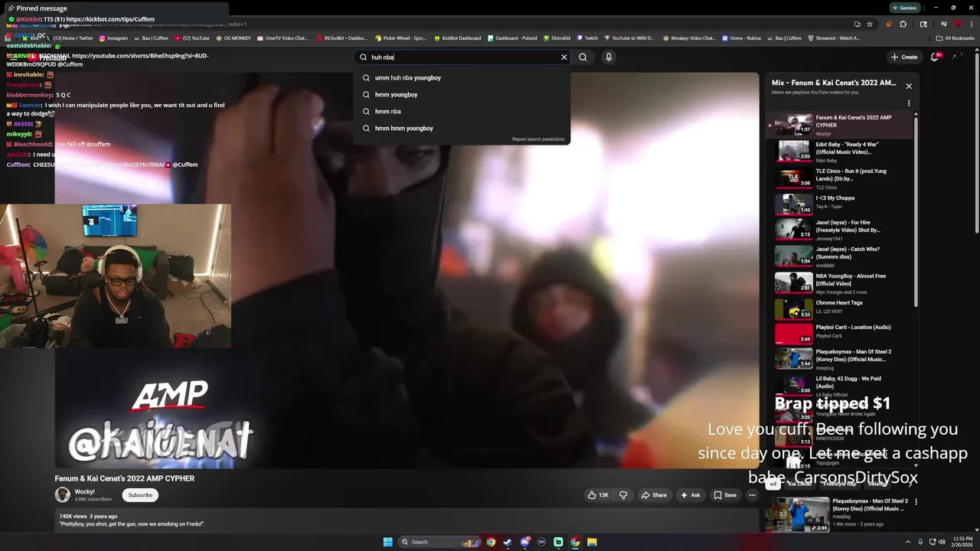Click the taskbar Search box
The image size is (980, 551).
pyautogui.click(x=440, y=542)
